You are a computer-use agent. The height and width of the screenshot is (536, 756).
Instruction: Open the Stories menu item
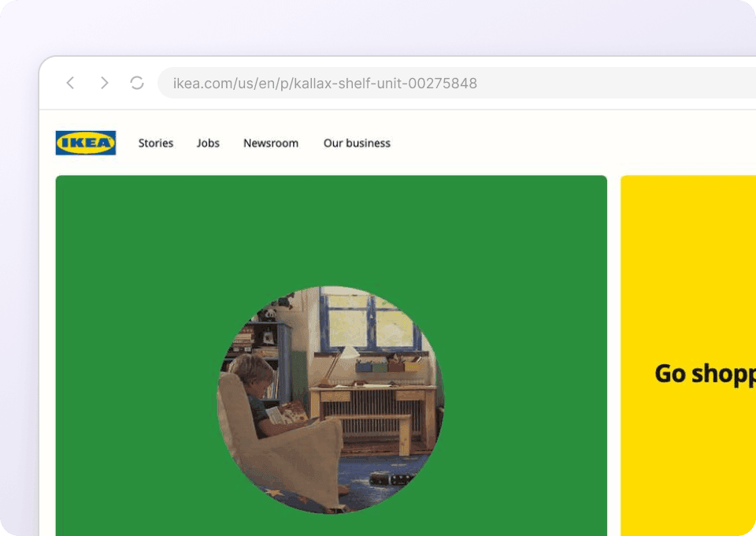156,143
